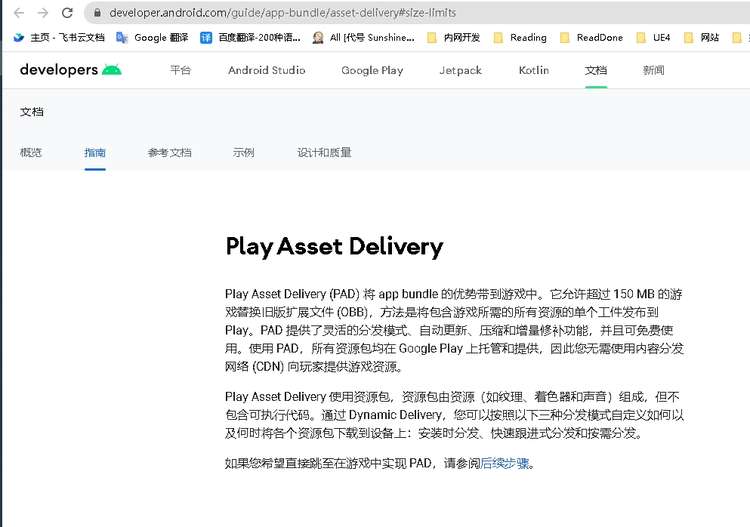Switch to the 参考文档 tab
Screen dimensions: 750x527
(x=170, y=153)
